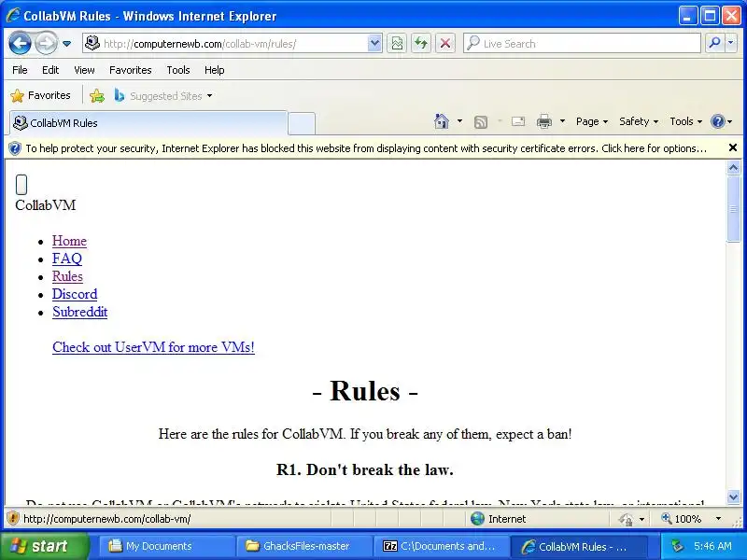Click the Windows Start button
The image size is (747, 560).
tap(44, 546)
